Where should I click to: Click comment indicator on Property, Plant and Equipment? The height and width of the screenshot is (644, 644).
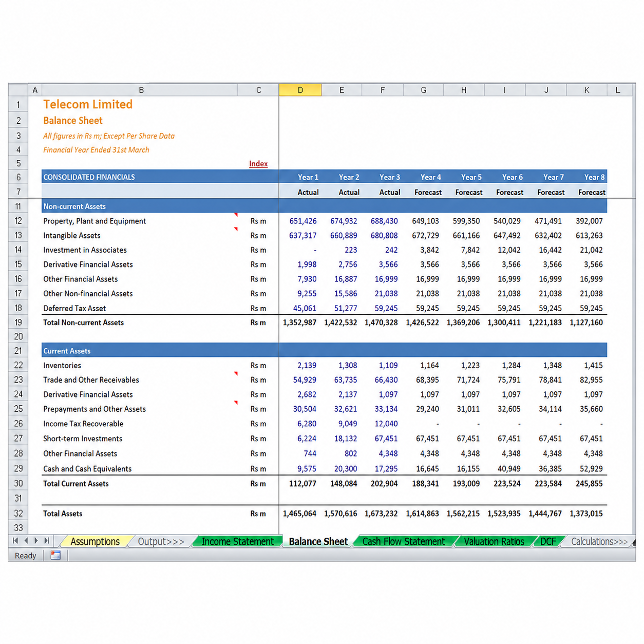(x=236, y=214)
